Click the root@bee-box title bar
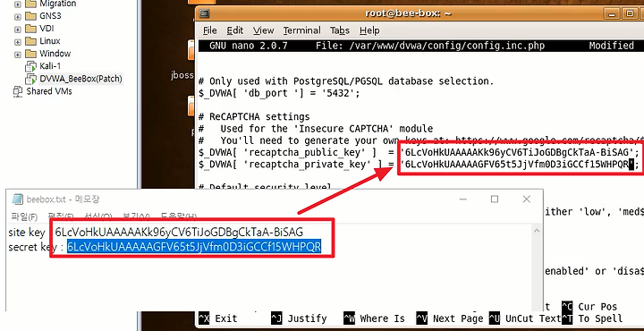The image size is (644, 331). point(408,13)
